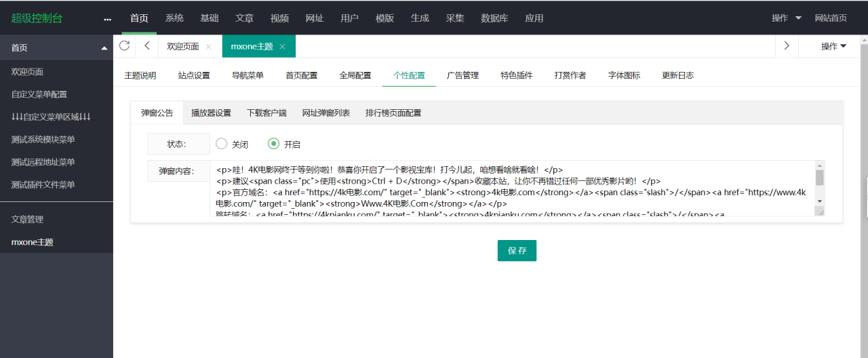Close the 欢迎页面 tab
Image resolution: width=868 pixels, height=358 pixels.
[208, 47]
